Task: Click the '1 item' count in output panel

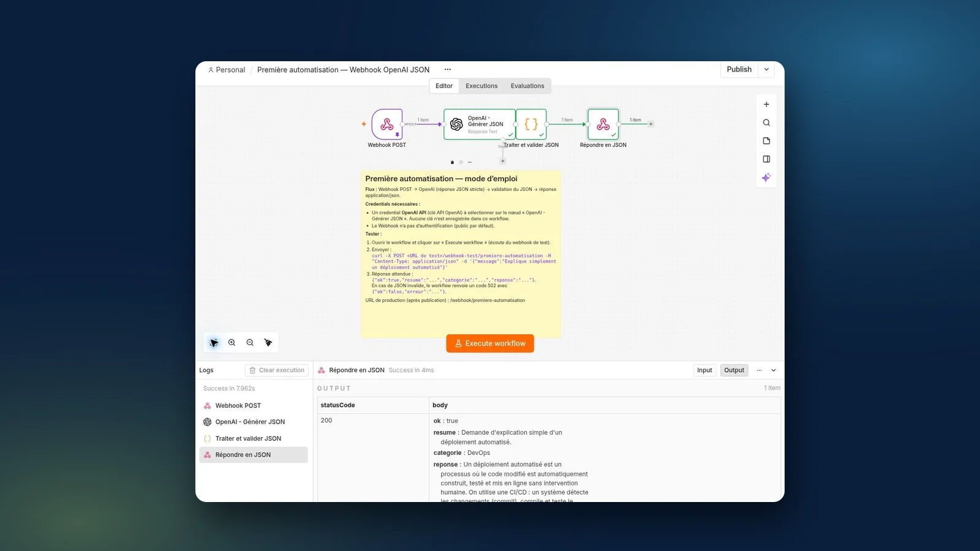Action: click(772, 388)
